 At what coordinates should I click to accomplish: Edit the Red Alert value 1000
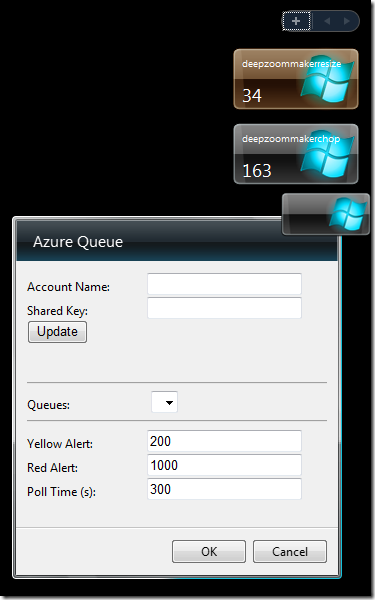click(224, 465)
